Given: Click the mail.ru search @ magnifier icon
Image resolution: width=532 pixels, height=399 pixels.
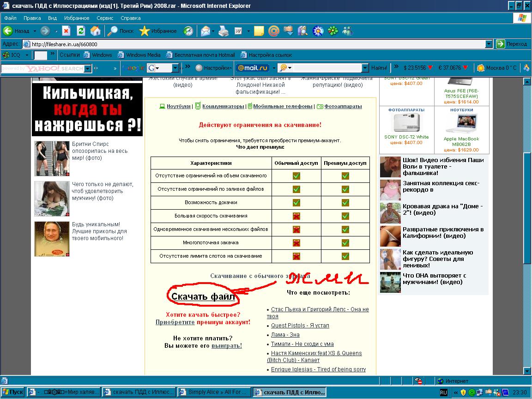Looking at the screenshot, I should [x=284, y=68].
